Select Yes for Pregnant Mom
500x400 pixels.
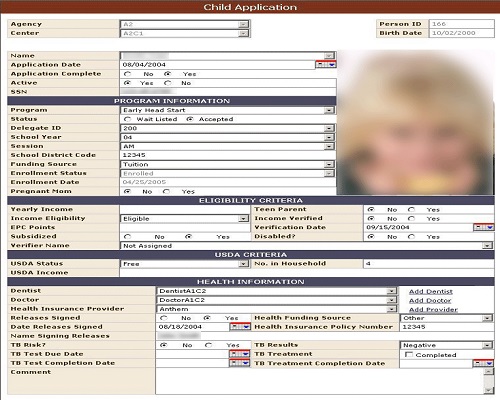point(166,192)
